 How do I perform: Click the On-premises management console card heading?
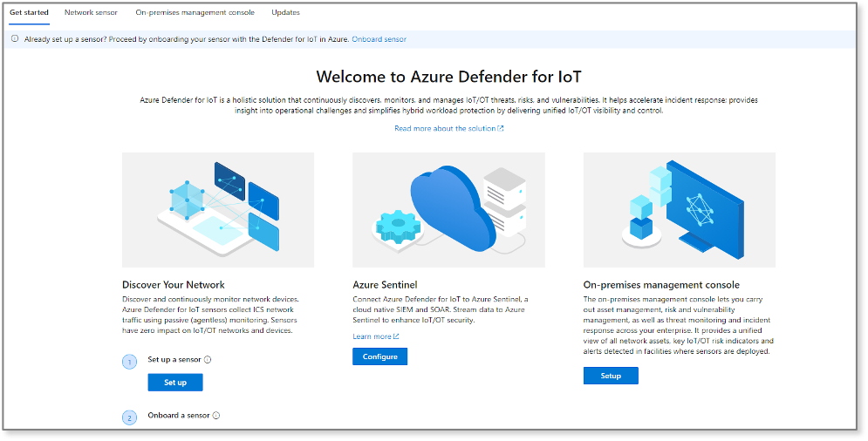(x=661, y=285)
